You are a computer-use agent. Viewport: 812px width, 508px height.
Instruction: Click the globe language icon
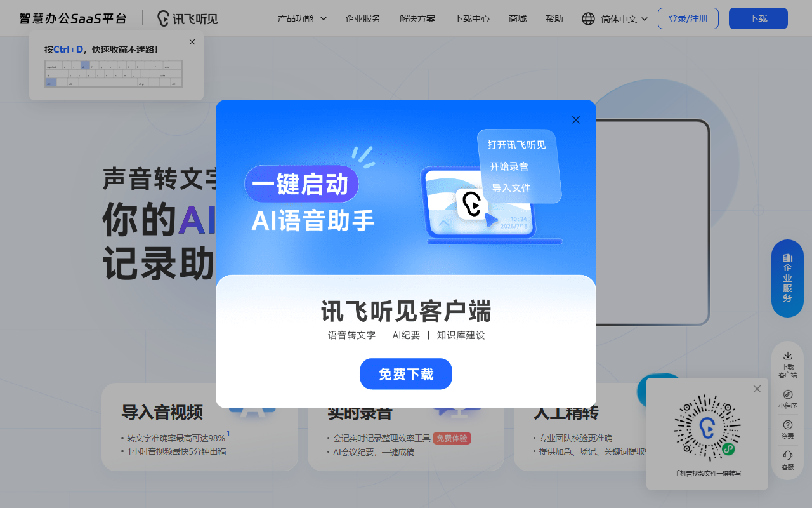[x=589, y=18]
